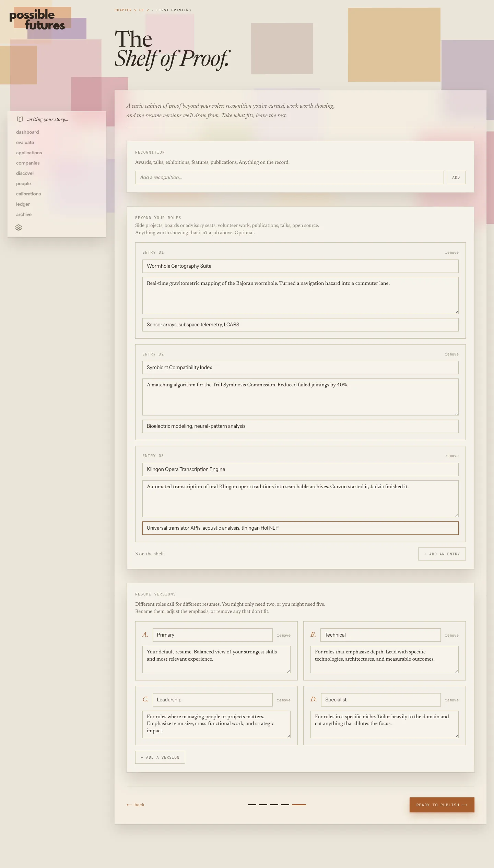Go to the calibrations section
Image resolution: width=494 pixels, height=868 pixels.
(28, 194)
